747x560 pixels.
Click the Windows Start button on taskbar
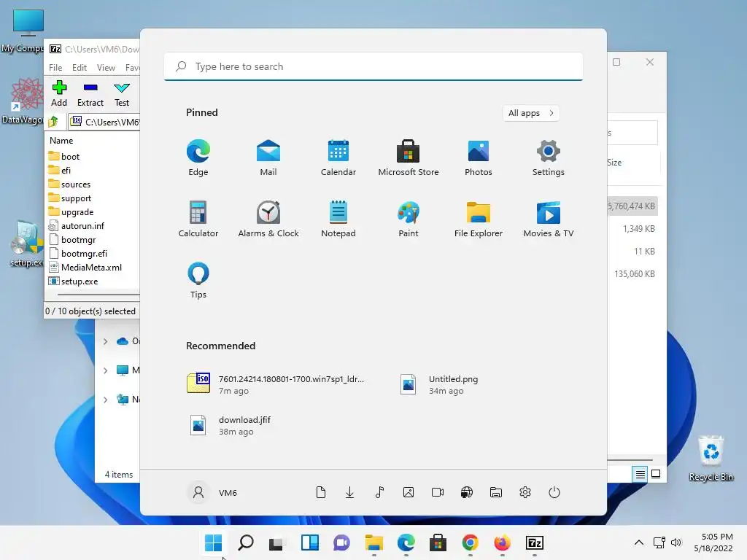[213, 542]
